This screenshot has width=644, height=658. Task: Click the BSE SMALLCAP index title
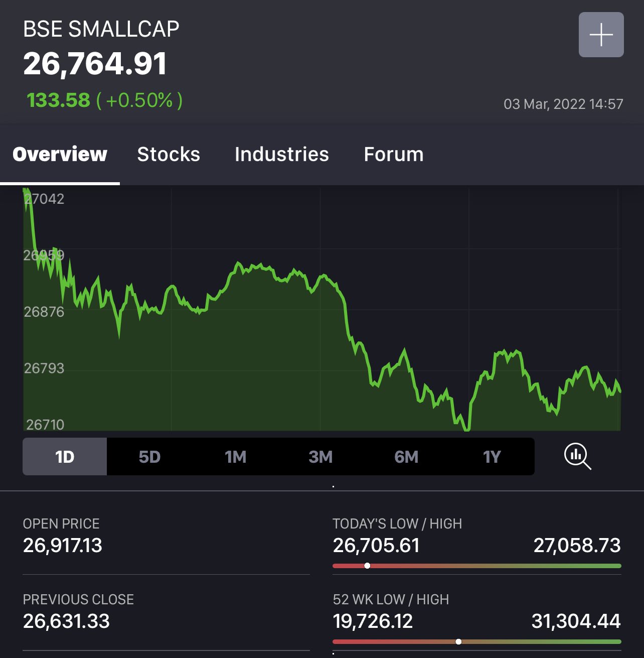point(101,29)
